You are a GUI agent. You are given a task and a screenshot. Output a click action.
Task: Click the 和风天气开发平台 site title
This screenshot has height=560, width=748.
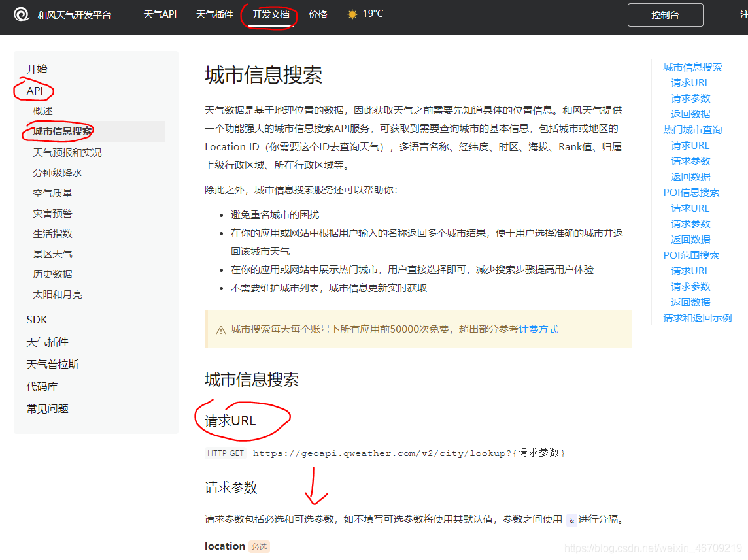(75, 15)
